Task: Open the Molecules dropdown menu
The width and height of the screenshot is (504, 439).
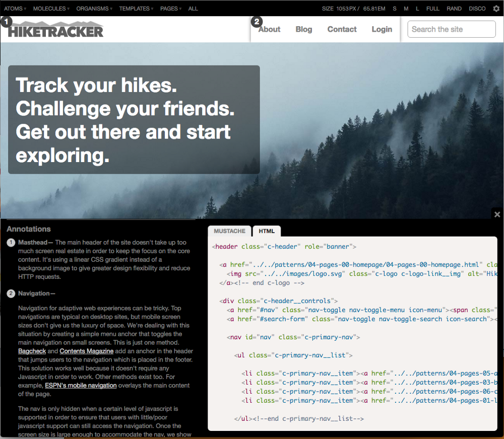Action: (51, 9)
